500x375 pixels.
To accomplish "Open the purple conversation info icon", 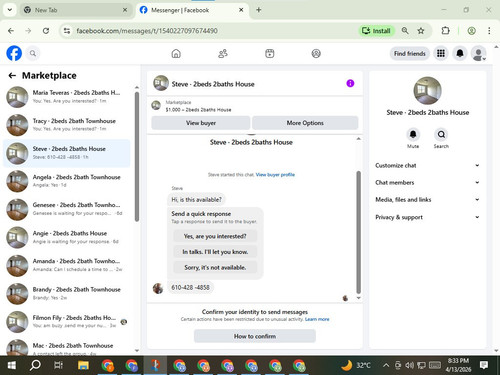I will tap(350, 83).
